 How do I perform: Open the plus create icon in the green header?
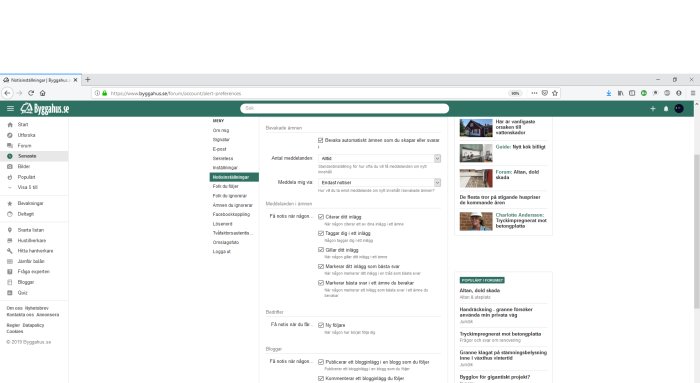pyautogui.click(x=653, y=108)
